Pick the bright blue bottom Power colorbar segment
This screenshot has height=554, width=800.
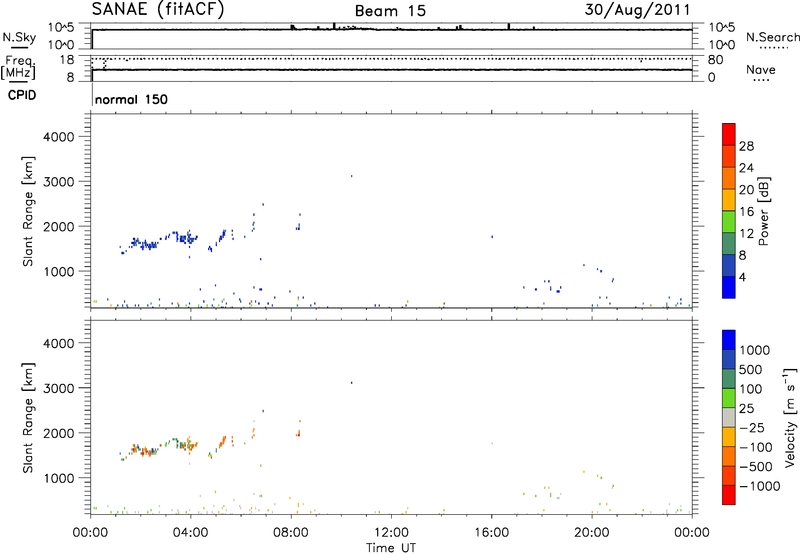[x=729, y=287]
